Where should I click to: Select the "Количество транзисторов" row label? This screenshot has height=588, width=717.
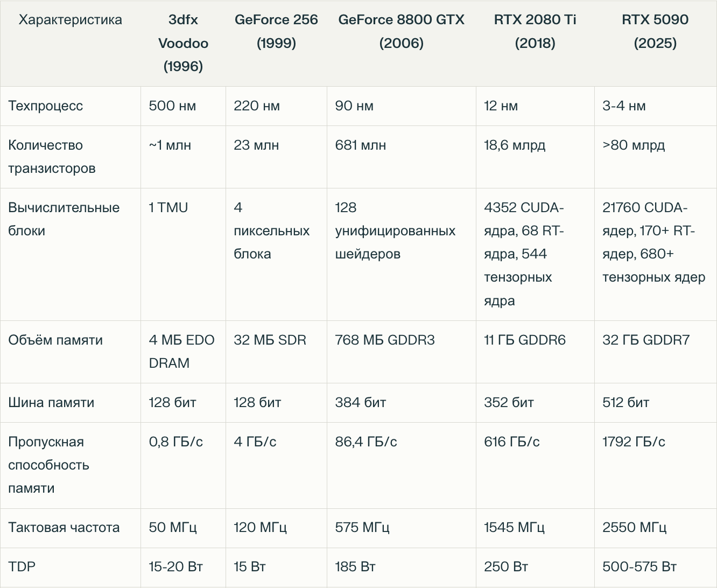[52, 157]
